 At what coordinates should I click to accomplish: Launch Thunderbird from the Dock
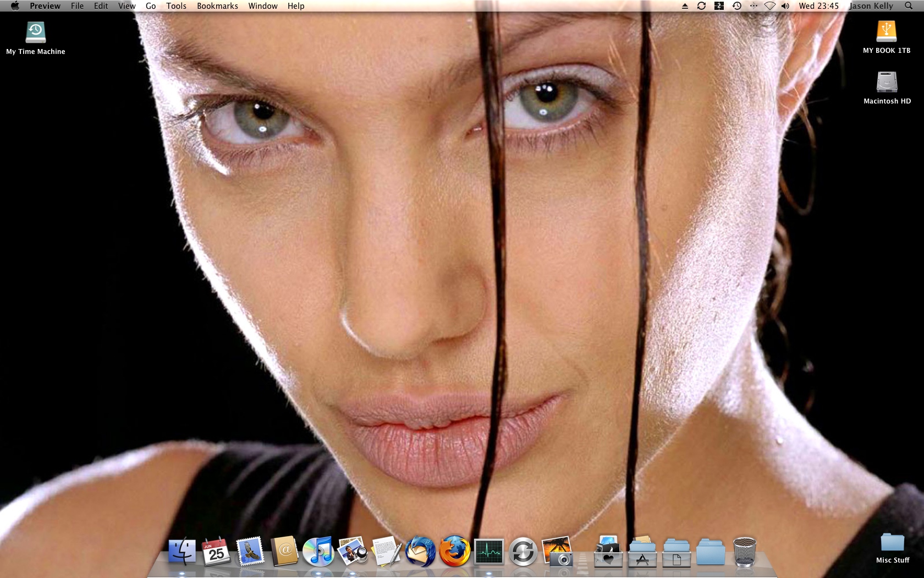pos(421,551)
